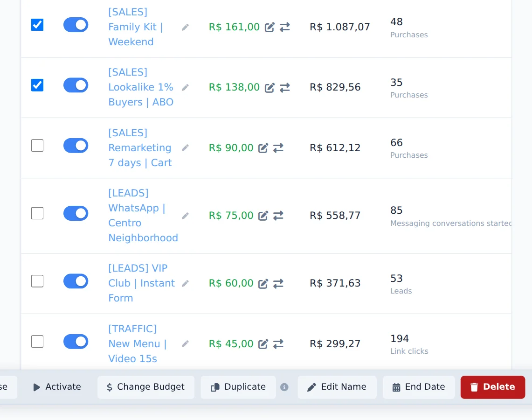Switch off the WhatsApp Centro Neighborhood toggle

click(76, 213)
